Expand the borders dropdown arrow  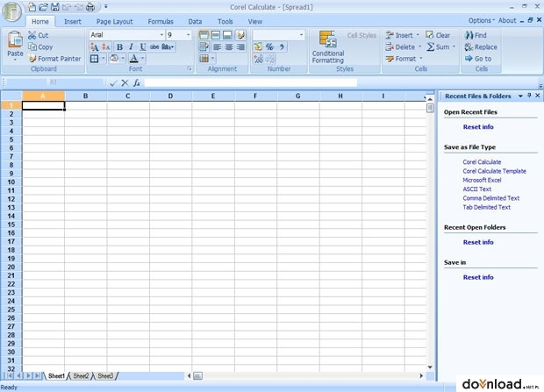click(103, 58)
